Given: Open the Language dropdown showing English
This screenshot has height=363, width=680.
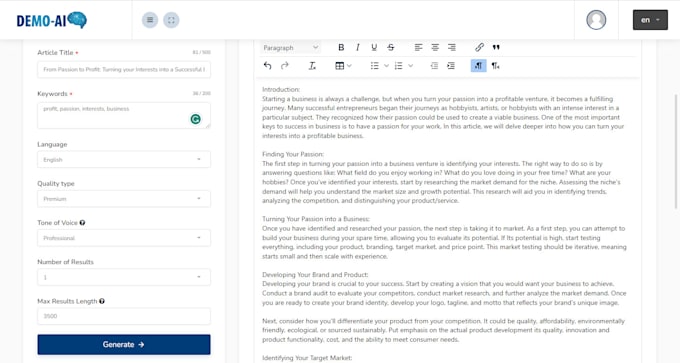Looking at the screenshot, I should click(x=124, y=160).
